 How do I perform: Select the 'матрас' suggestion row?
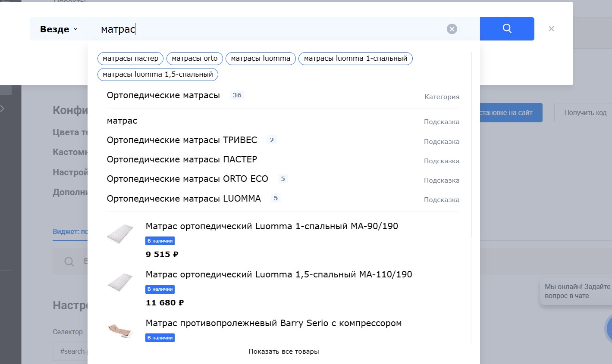click(x=122, y=121)
